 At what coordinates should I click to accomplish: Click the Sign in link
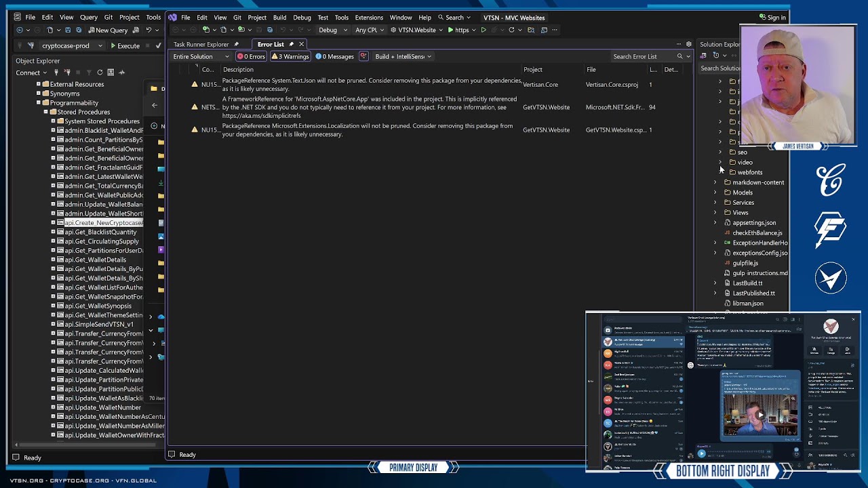772,18
